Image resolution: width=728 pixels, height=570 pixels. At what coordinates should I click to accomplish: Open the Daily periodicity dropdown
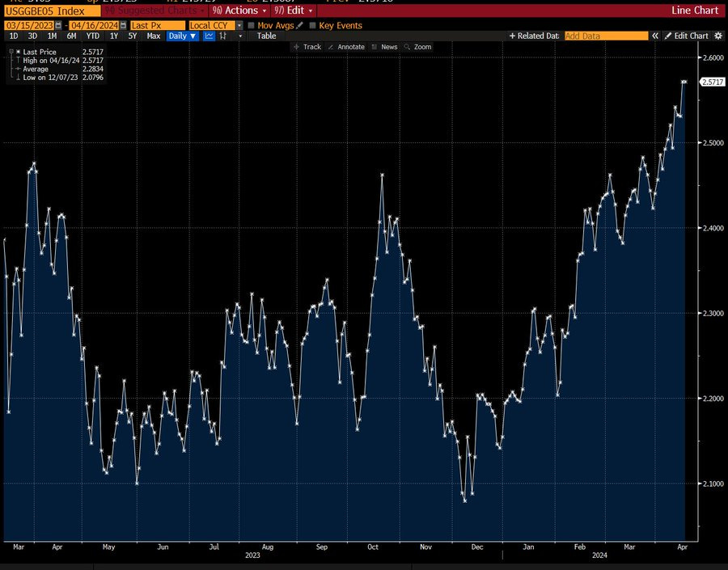[x=183, y=36]
